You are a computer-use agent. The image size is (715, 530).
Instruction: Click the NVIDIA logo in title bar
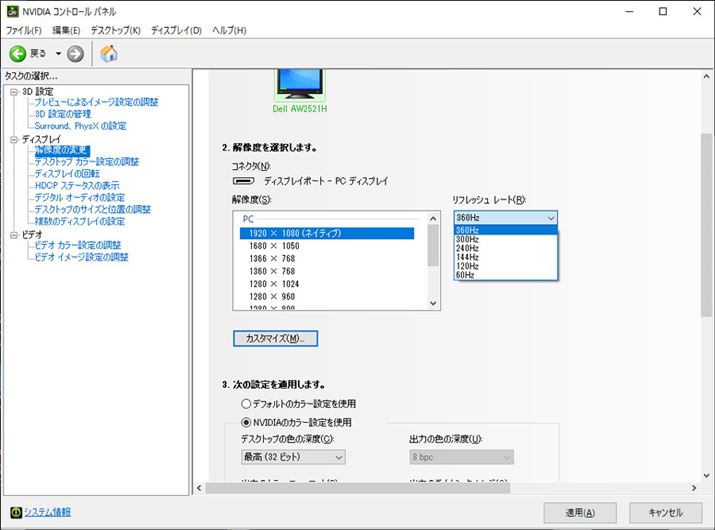pyautogui.click(x=12, y=11)
